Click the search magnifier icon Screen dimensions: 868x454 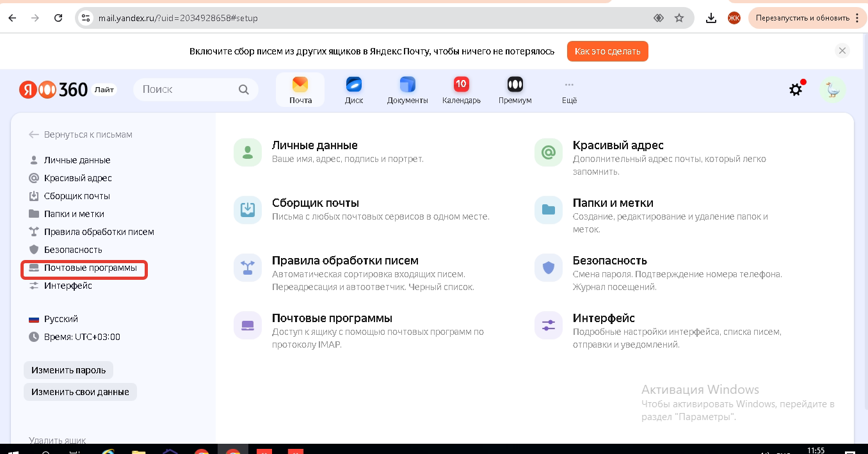click(244, 90)
